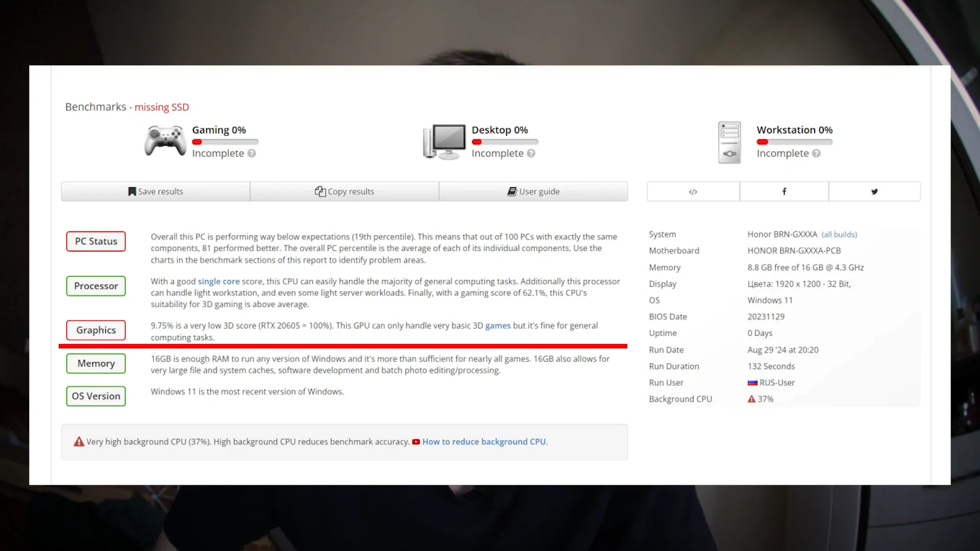This screenshot has width=980, height=551.
Task: Click the Gaming controller icon
Action: coord(165,140)
